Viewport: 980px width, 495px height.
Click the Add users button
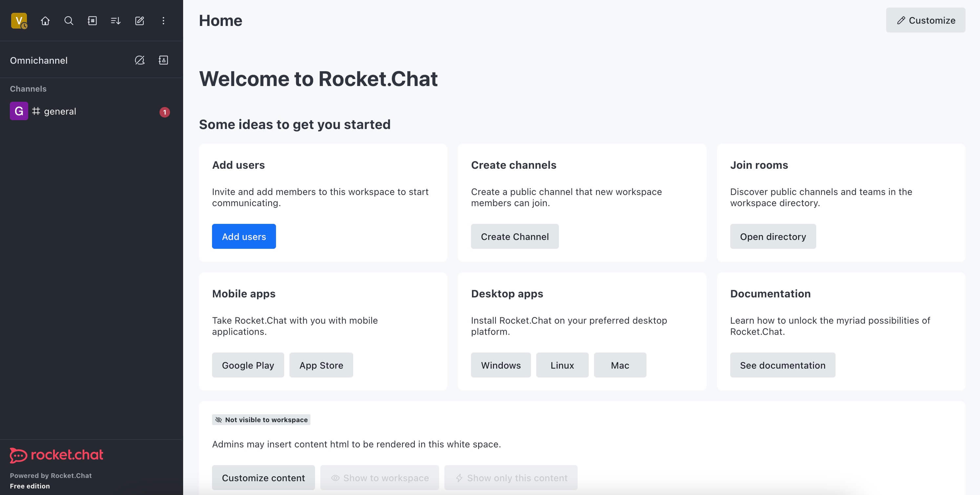(x=244, y=236)
